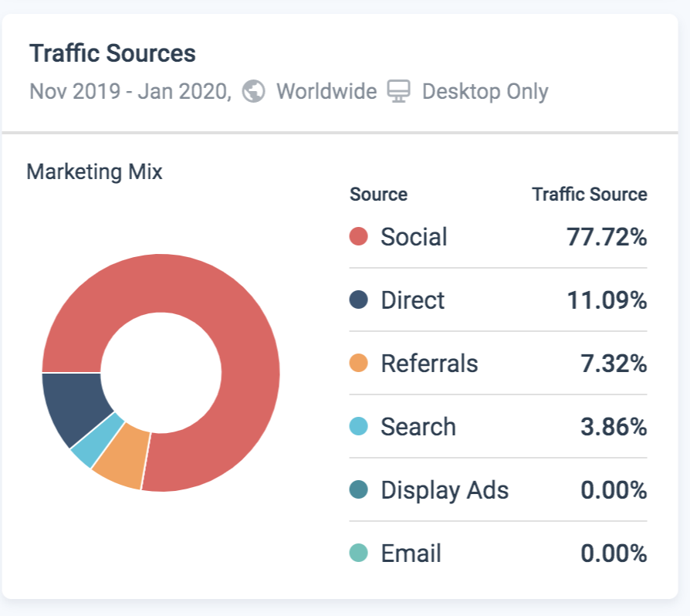This screenshot has width=690, height=616.
Task: Select the Email source label
Action: pos(411,553)
